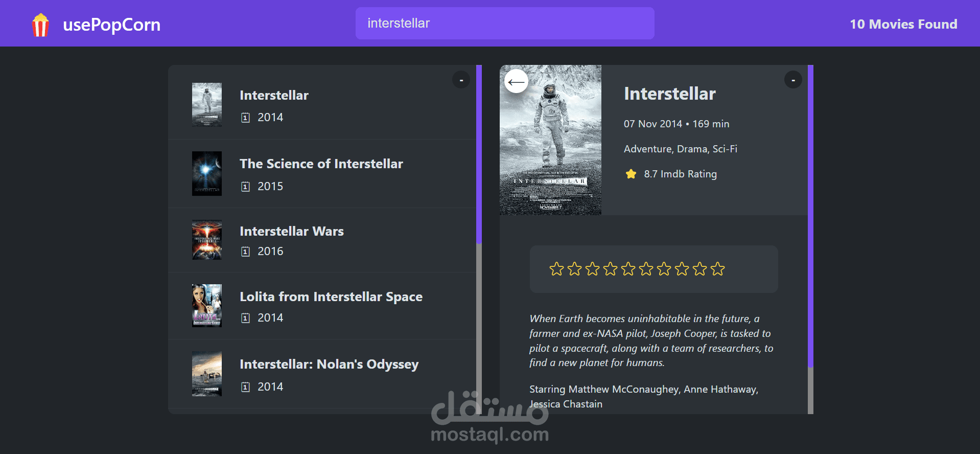Click the popcorn logo icon
The width and height of the screenshot is (980, 454).
[40, 25]
